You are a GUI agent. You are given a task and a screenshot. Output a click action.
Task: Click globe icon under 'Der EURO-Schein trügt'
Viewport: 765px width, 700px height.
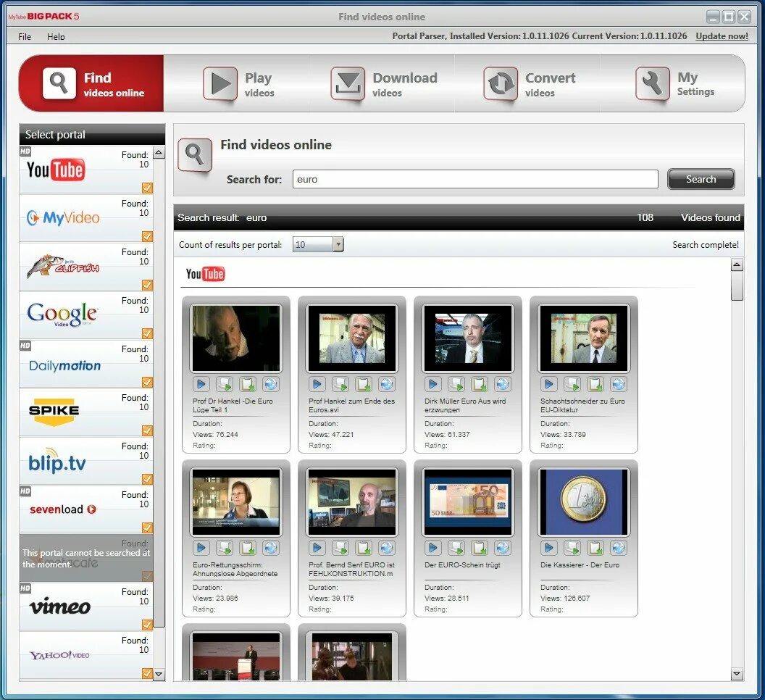(x=502, y=548)
